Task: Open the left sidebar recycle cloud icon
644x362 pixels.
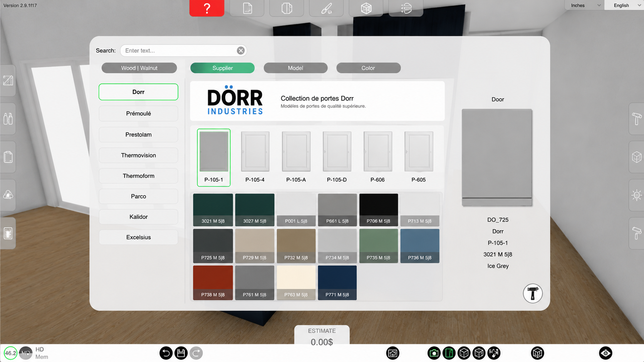Action: (8, 195)
